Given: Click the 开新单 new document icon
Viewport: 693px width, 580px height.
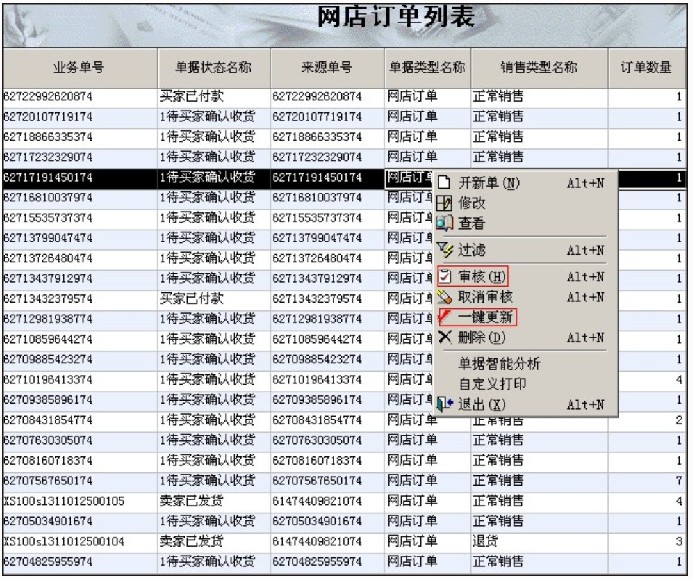Looking at the screenshot, I should tap(444, 182).
